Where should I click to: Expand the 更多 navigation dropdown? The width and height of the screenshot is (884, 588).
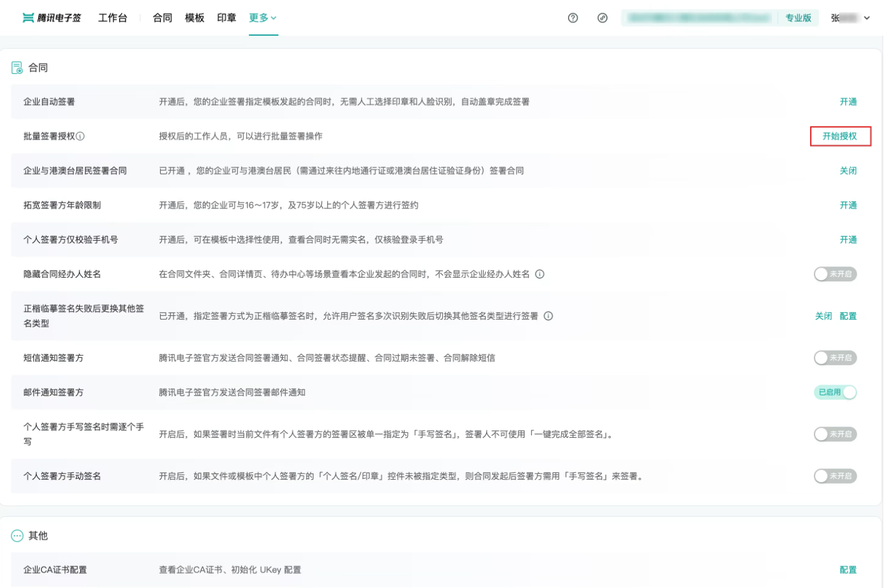coord(263,18)
